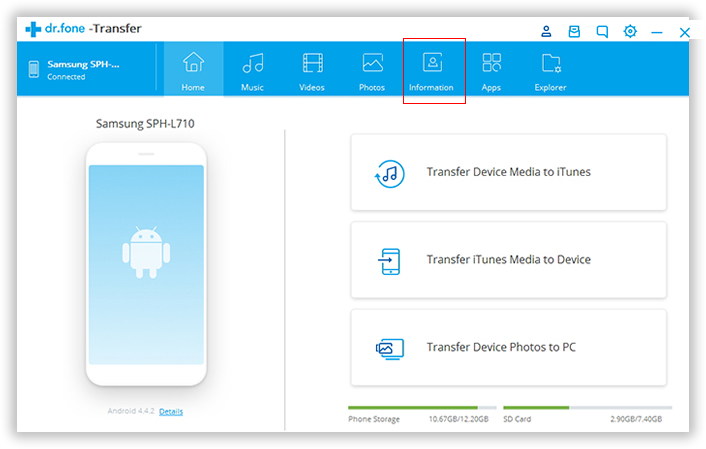Select Transfer iTunes Media to Device
The width and height of the screenshot is (706, 449).
tap(509, 260)
